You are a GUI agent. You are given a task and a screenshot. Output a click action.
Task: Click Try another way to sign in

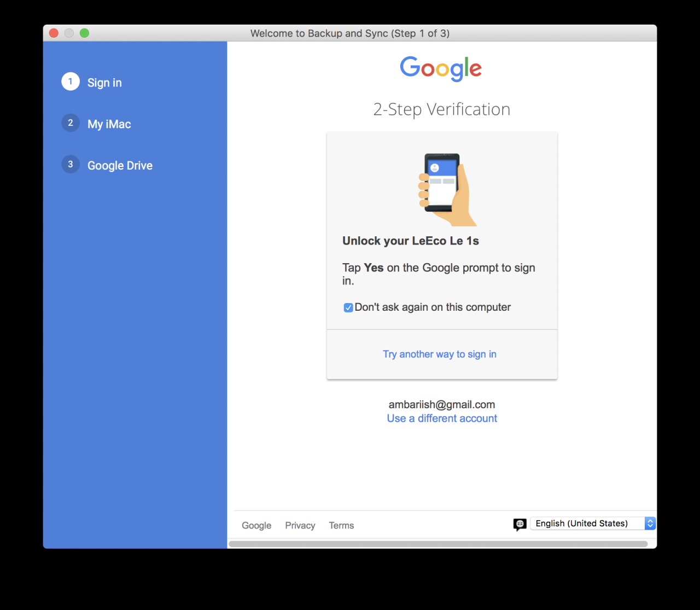coord(440,354)
